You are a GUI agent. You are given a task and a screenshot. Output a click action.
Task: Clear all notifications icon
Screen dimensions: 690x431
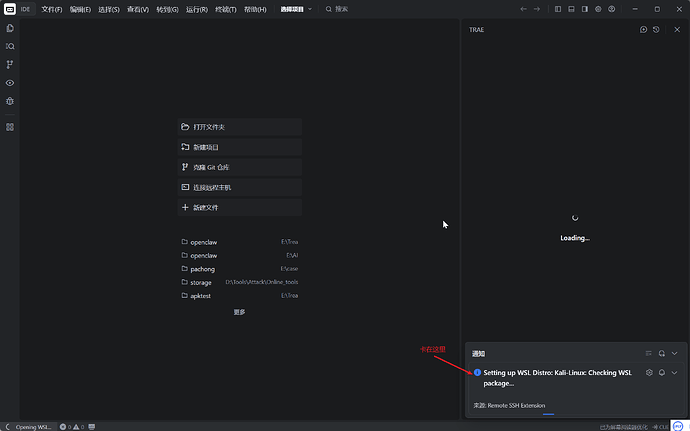click(x=649, y=353)
